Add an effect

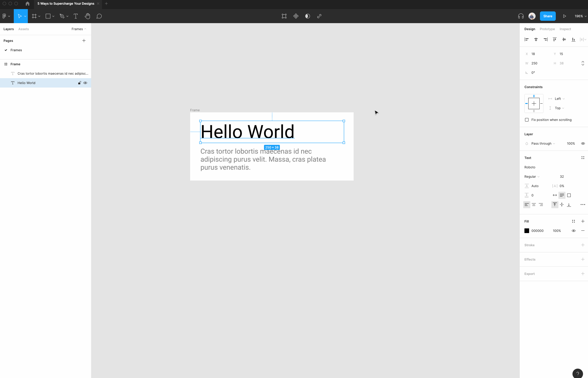point(583,259)
